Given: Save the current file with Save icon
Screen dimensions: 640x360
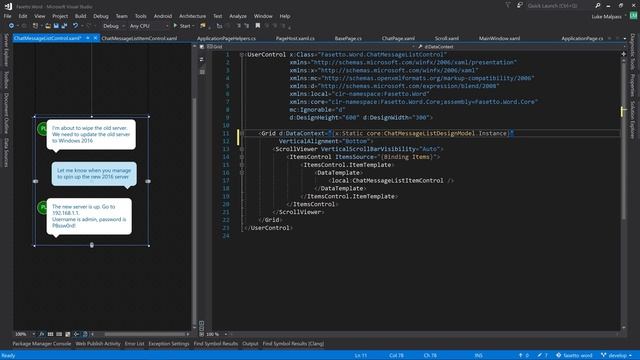Looking at the screenshot, I should [56, 26].
